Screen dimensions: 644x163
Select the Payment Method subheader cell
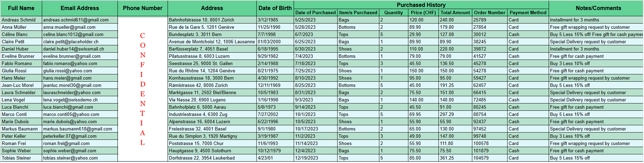528,12
